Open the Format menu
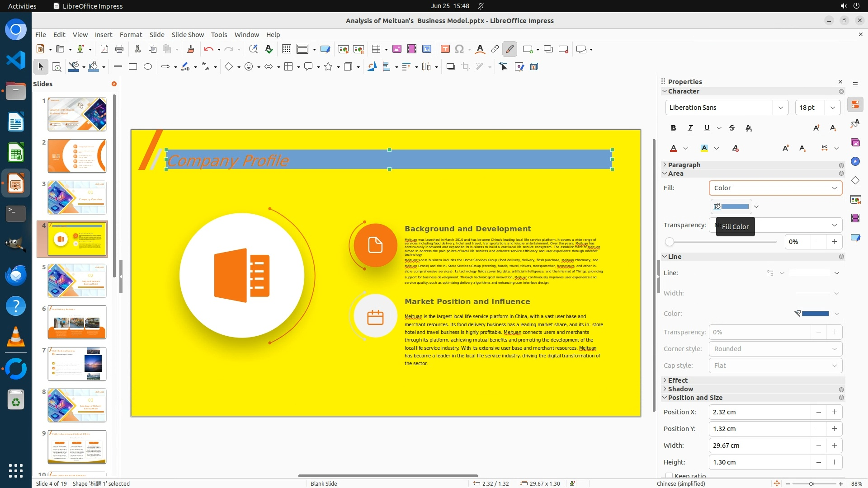 point(131,34)
